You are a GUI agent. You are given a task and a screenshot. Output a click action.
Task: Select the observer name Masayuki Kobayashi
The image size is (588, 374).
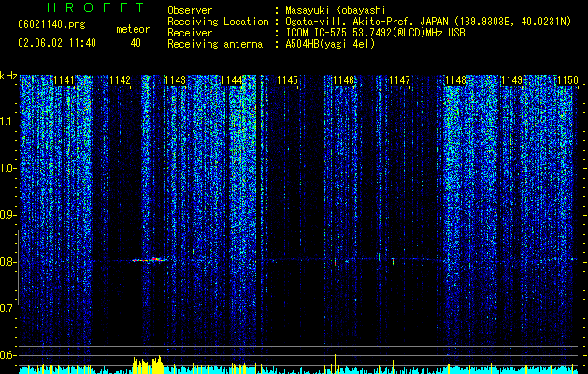pyautogui.click(x=335, y=10)
